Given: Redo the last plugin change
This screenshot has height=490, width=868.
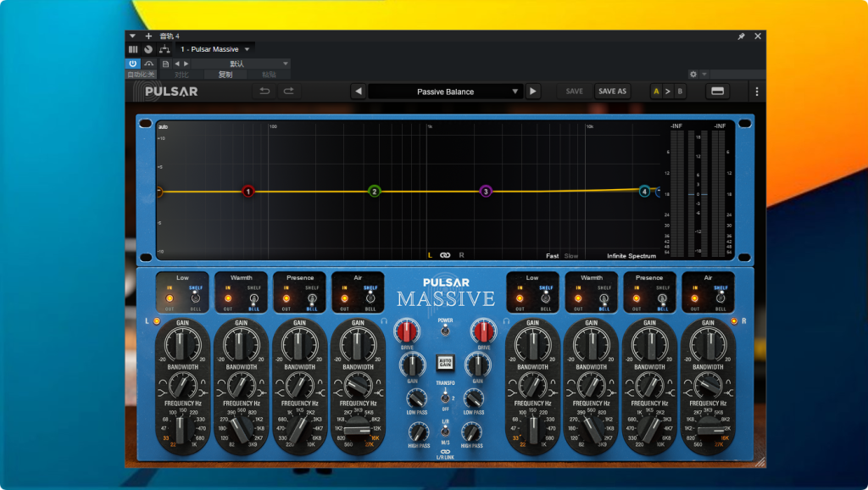Looking at the screenshot, I should [289, 92].
